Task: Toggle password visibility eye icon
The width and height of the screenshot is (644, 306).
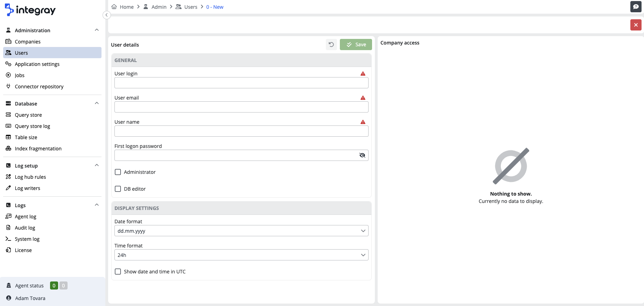Action: coord(362,155)
